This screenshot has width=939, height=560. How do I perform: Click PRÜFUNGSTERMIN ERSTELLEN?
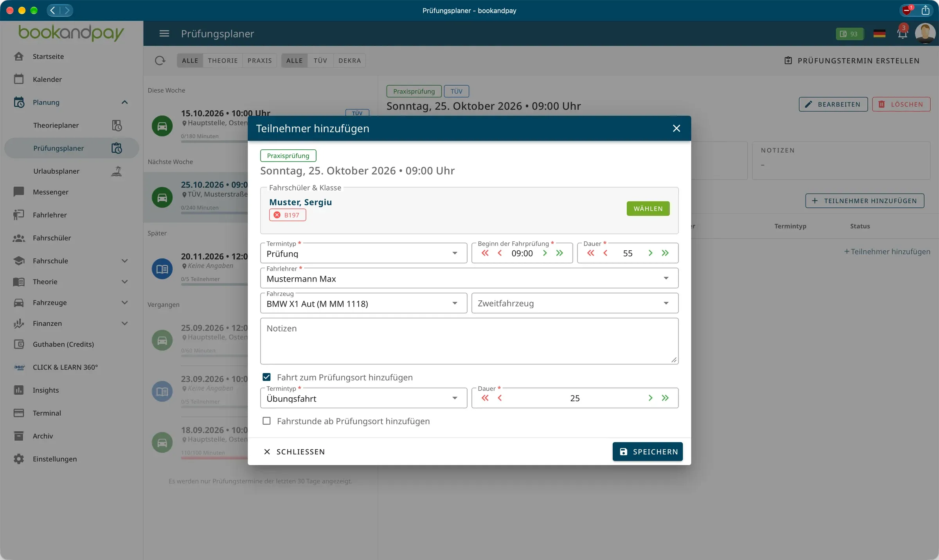852,61
